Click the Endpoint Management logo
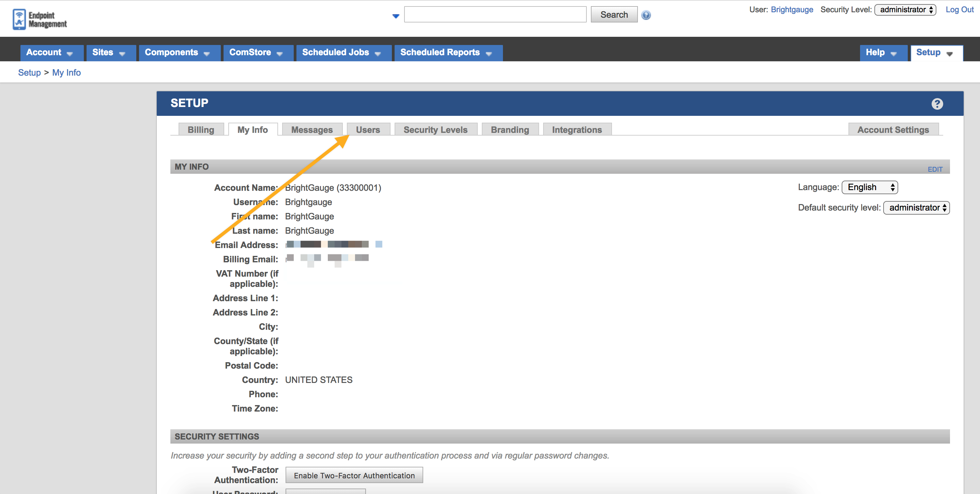The height and width of the screenshot is (494, 980). pyautogui.click(x=40, y=19)
